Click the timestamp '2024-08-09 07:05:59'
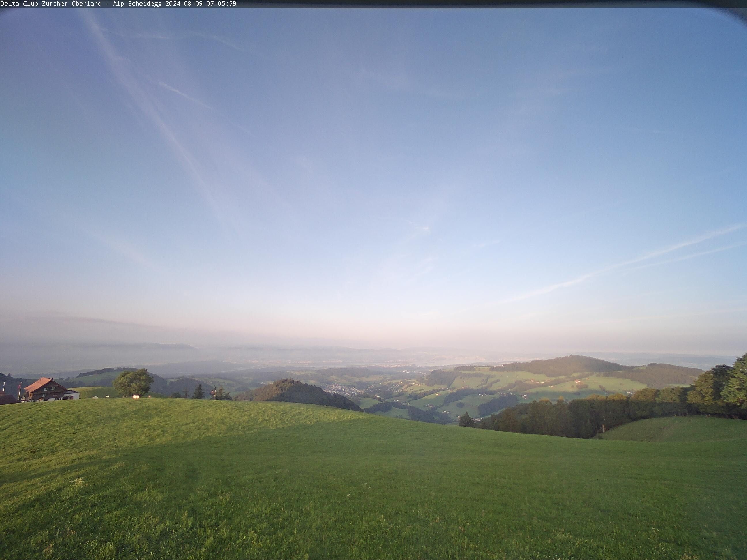This screenshot has width=747, height=560. coord(201,4)
